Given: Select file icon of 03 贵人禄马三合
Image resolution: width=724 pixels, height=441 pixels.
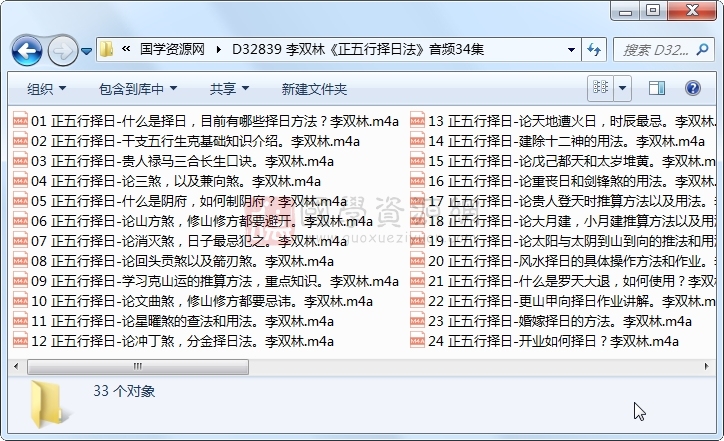Looking at the screenshot, I should coord(20,161).
